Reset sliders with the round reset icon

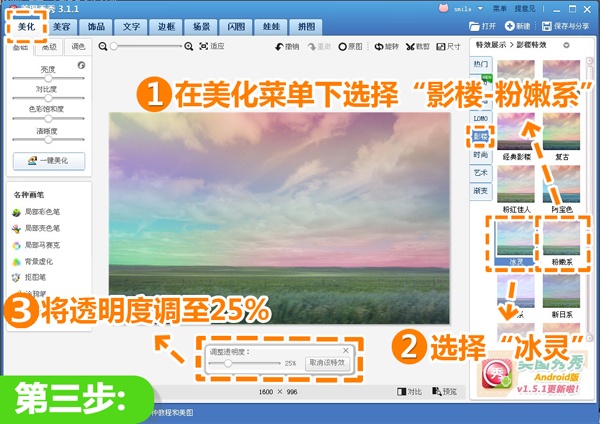(81, 65)
